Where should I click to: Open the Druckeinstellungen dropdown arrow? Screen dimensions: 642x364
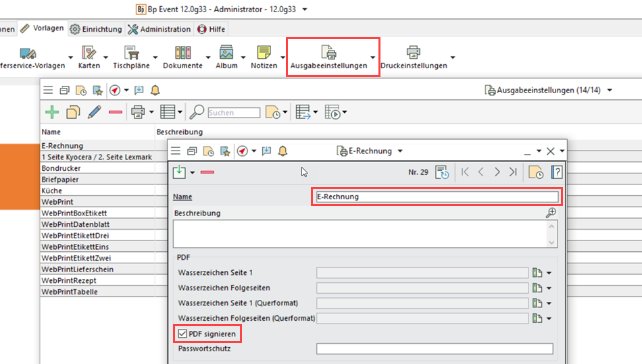(x=452, y=57)
